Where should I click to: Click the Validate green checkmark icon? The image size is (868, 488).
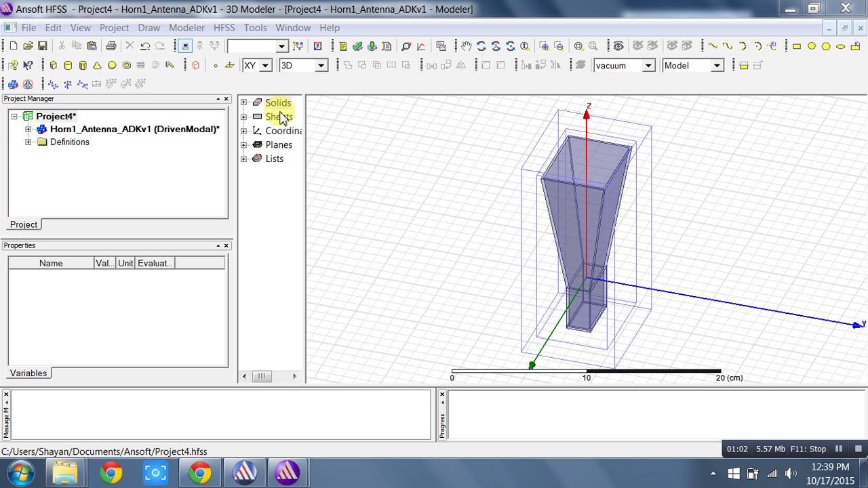click(357, 46)
